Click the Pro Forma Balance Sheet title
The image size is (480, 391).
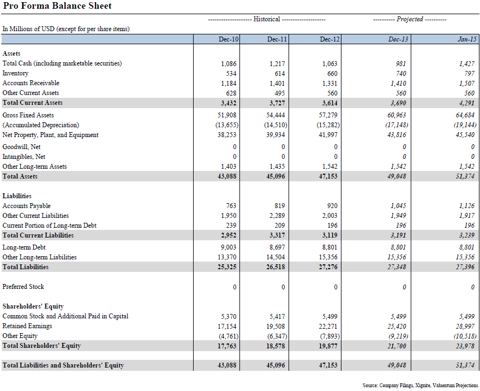(x=57, y=6)
